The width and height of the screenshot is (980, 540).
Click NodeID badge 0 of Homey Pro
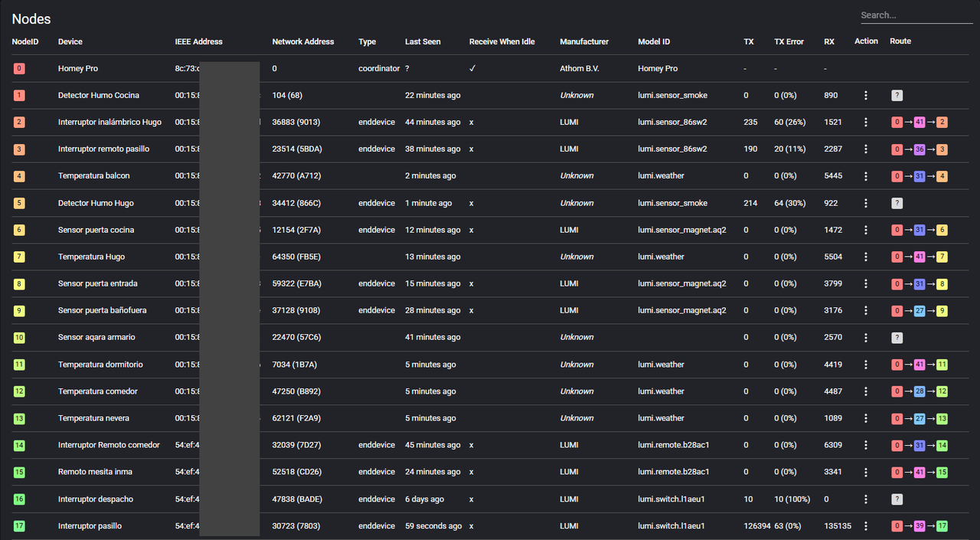19,69
